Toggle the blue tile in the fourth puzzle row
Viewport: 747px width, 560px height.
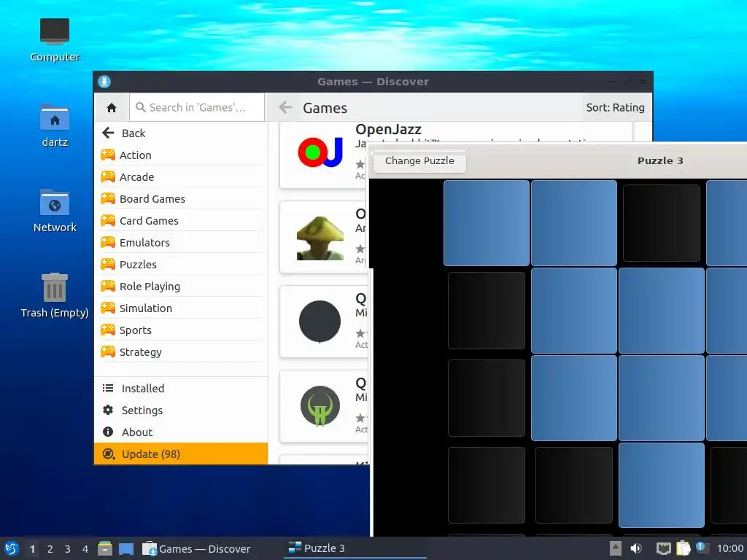pyautogui.click(x=661, y=485)
